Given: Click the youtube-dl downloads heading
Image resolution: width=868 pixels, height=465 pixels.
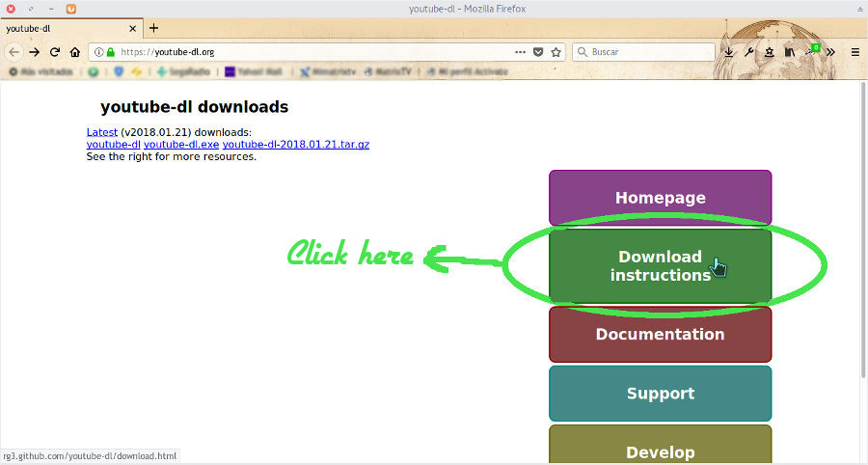Looking at the screenshot, I should [194, 107].
